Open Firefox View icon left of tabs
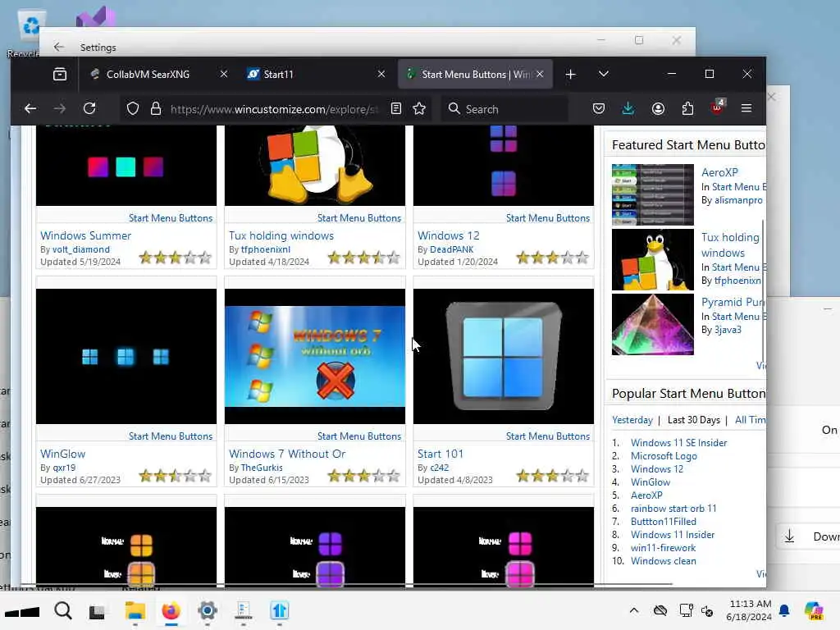 coord(60,74)
